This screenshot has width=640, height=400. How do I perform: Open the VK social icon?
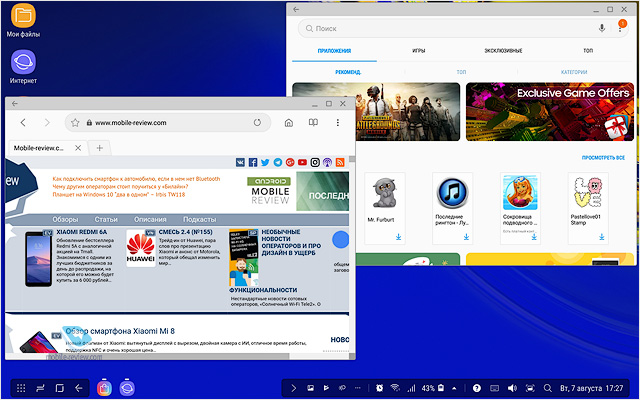click(240, 162)
